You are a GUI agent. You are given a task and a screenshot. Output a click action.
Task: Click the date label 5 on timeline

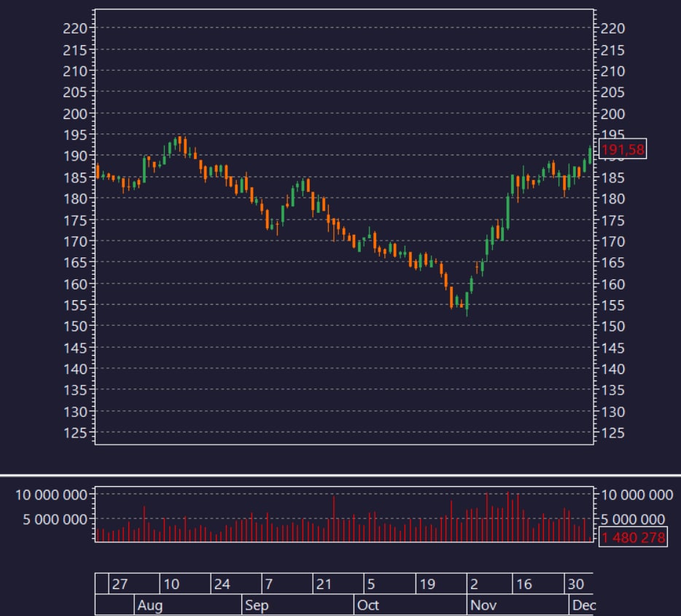click(x=371, y=585)
